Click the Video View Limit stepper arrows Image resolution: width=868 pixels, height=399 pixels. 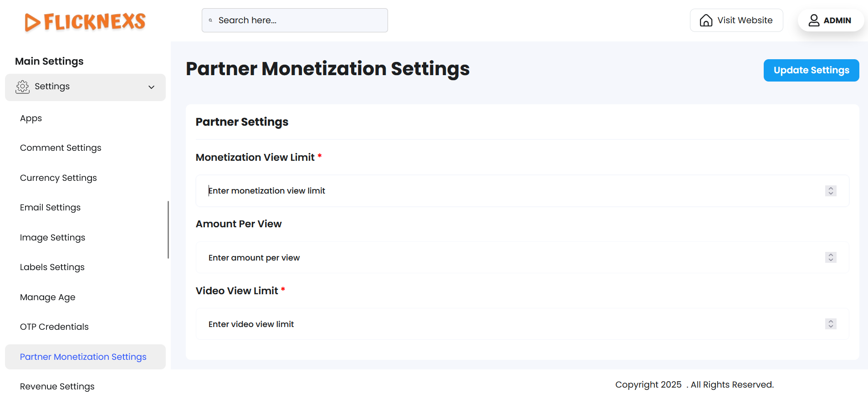(831, 324)
